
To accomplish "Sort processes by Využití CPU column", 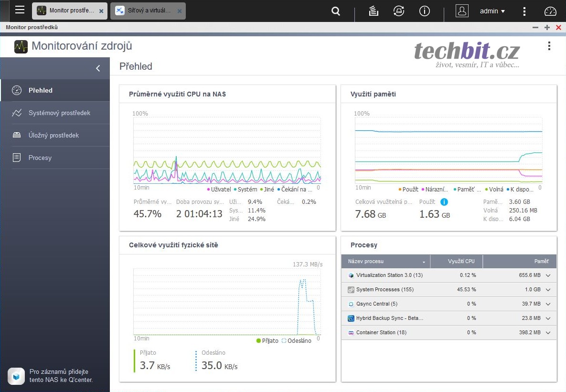I will tap(461, 262).
